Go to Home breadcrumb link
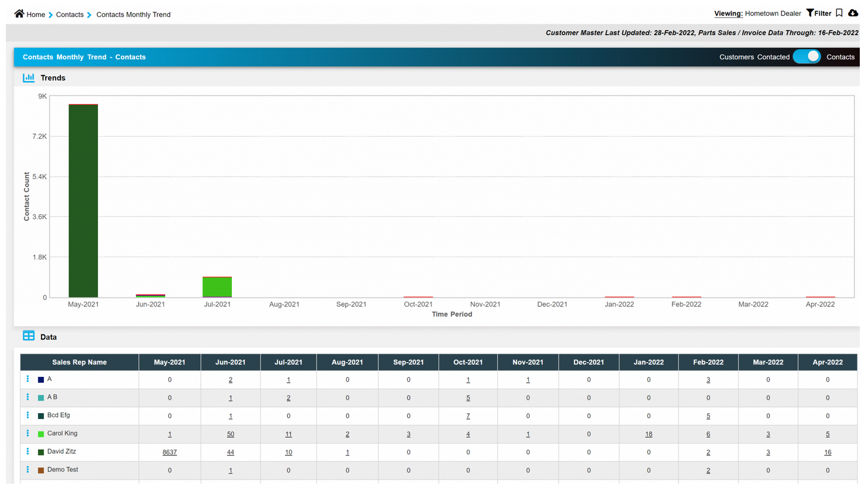This screenshot has width=868, height=496. (36, 15)
